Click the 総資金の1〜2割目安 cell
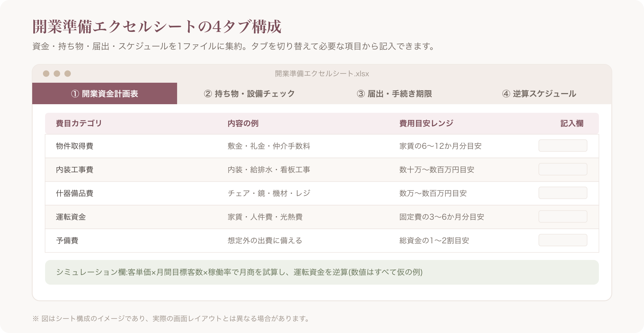644x333 pixels. (x=434, y=241)
